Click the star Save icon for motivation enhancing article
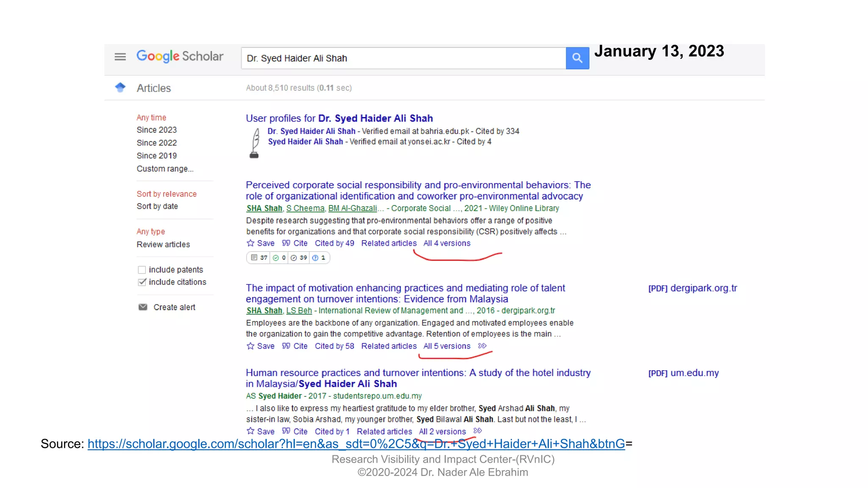Viewport: 868px width, 488px height. click(250, 346)
